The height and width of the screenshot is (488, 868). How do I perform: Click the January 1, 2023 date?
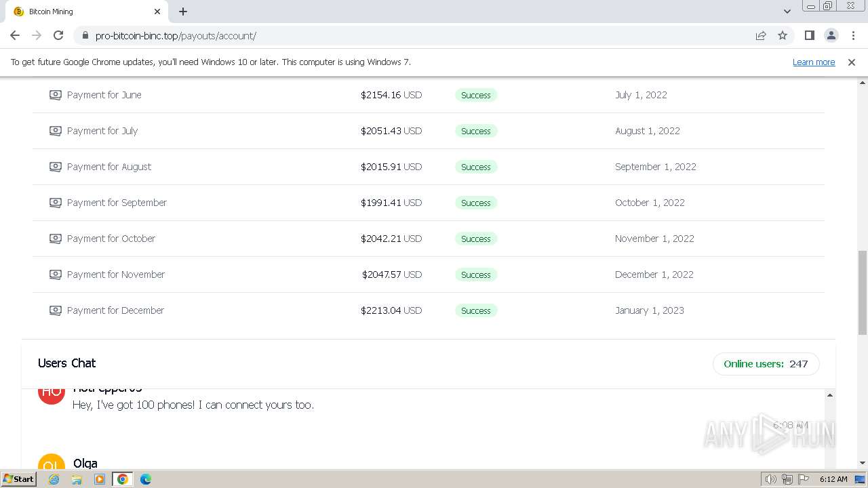[x=650, y=310]
